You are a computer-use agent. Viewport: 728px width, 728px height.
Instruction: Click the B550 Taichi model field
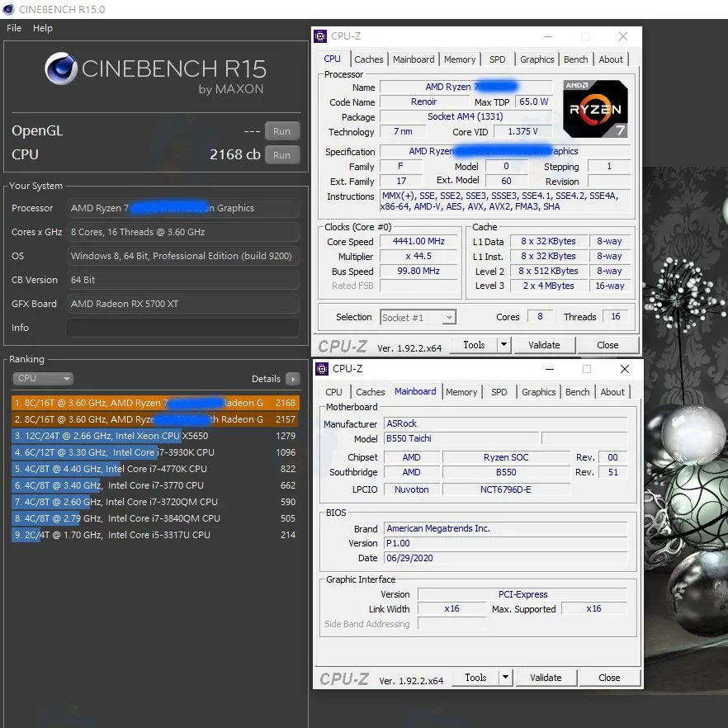click(462, 438)
